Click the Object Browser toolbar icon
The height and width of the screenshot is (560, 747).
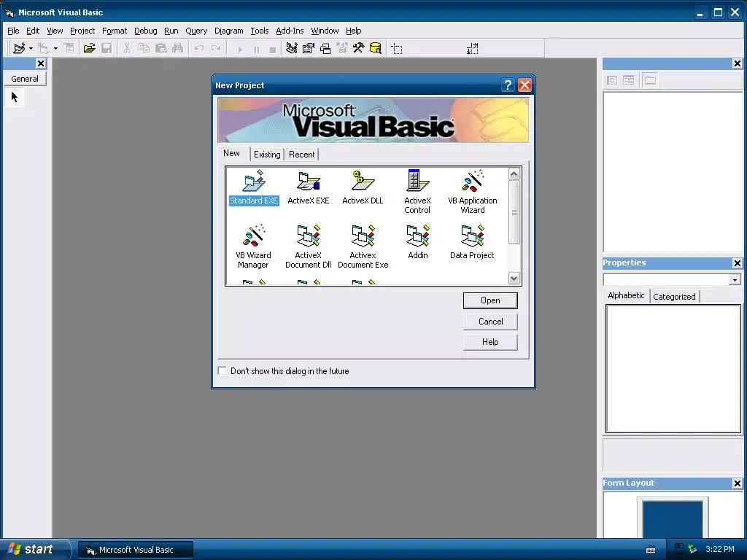click(342, 48)
